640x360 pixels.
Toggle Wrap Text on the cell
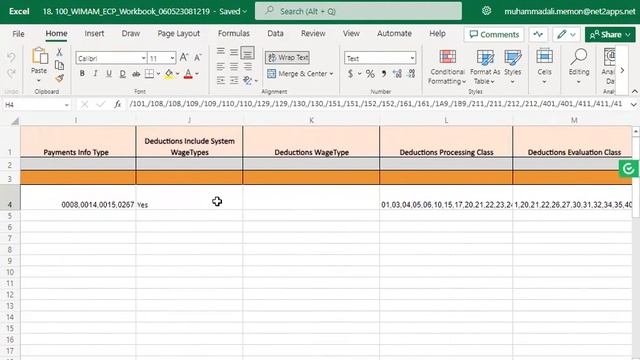287,58
